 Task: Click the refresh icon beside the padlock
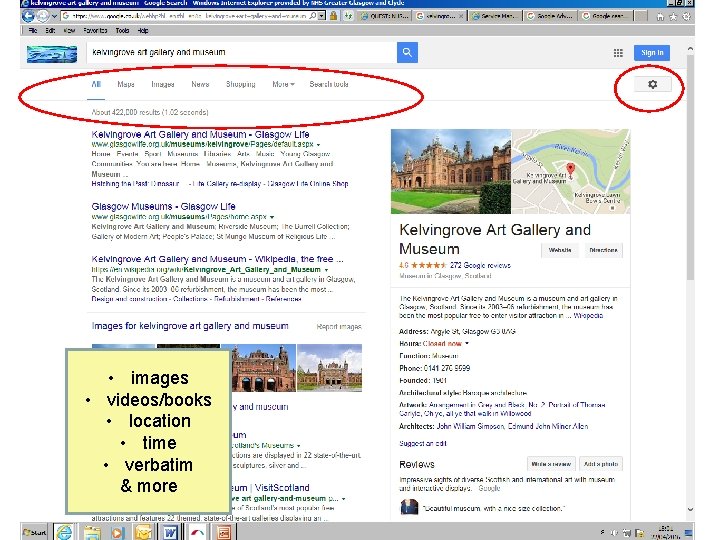click(x=349, y=16)
